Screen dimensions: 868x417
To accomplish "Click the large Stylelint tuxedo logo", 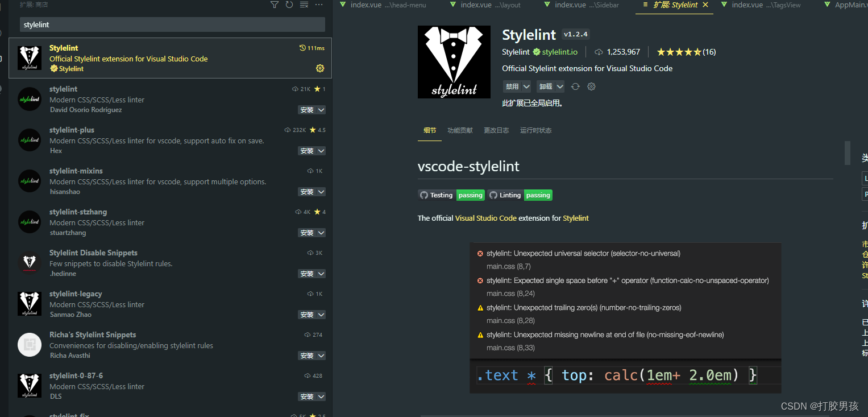I will [x=454, y=62].
